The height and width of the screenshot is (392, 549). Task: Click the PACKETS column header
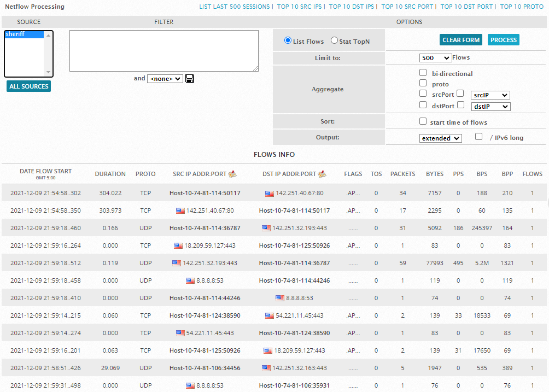click(x=402, y=174)
